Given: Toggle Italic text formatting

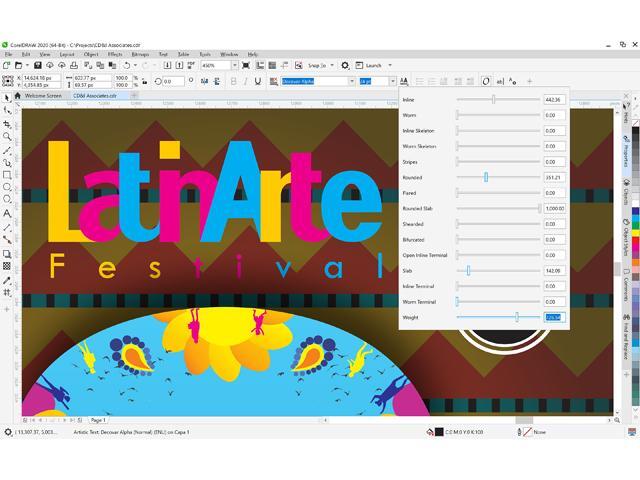Looking at the screenshot, I should click(246, 81).
